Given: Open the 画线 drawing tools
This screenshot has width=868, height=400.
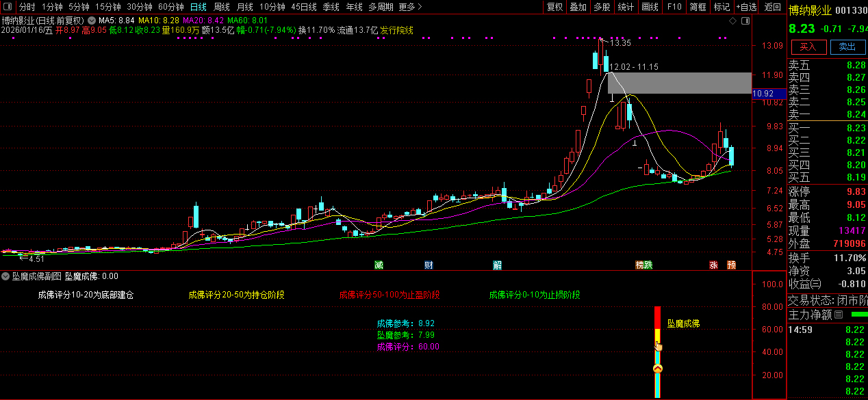Looking at the screenshot, I should click(650, 7).
